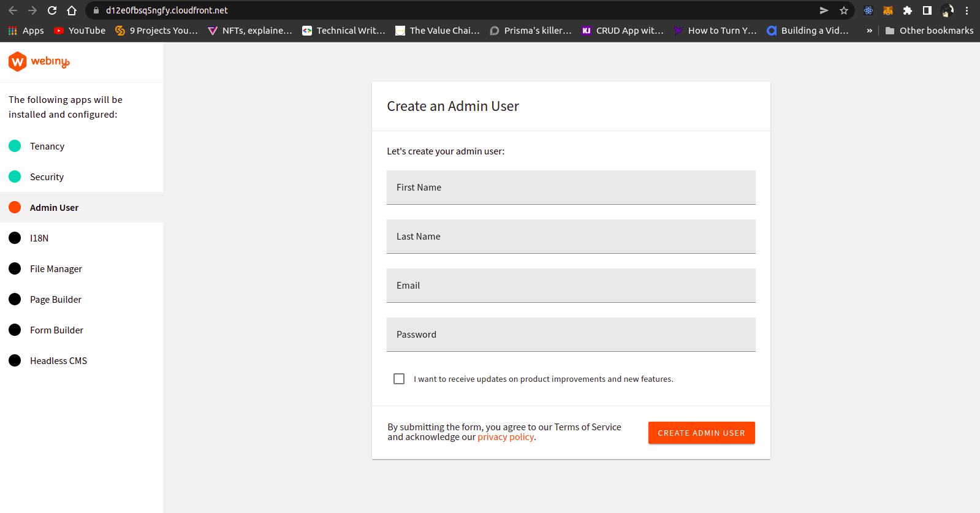The image size is (980, 513).
Task: Open the Other bookmarks folder
Action: tap(929, 31)
